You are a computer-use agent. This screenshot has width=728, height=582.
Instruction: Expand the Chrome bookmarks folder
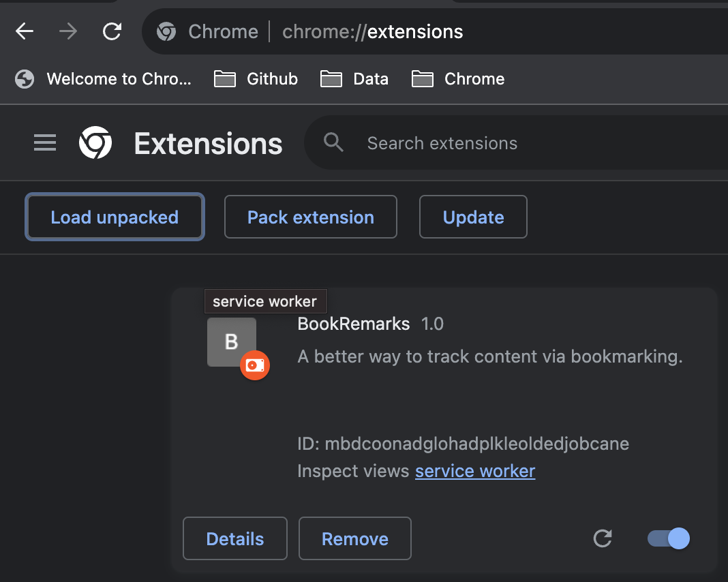458,79
